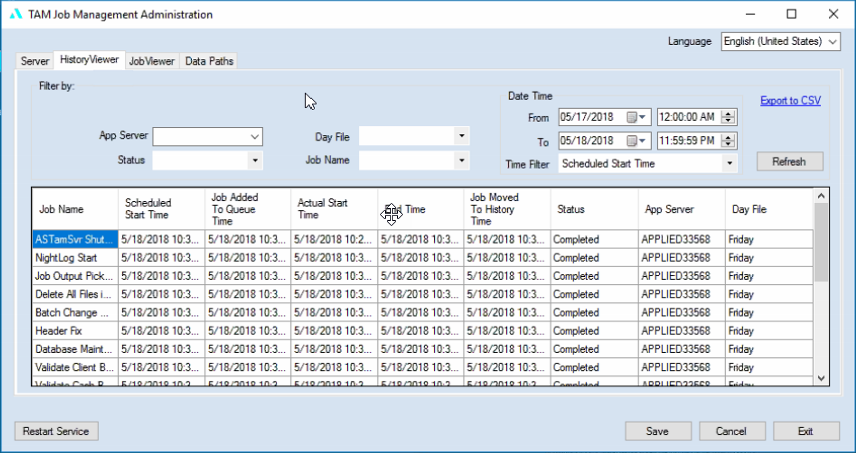Switch to the Server tab
Screen dimensions: 856x453
tap(34, 61)
